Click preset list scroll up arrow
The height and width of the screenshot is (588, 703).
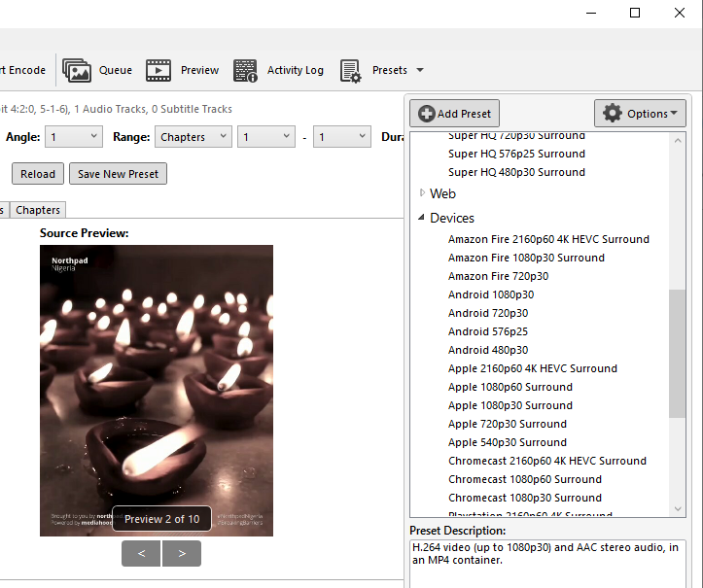pyautogui.click(x=678, y=141)
